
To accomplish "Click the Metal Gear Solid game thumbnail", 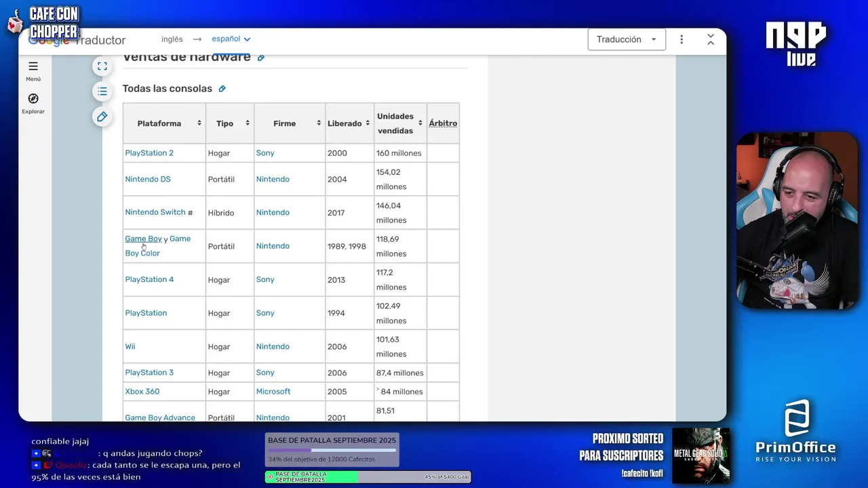I will 701,455.
